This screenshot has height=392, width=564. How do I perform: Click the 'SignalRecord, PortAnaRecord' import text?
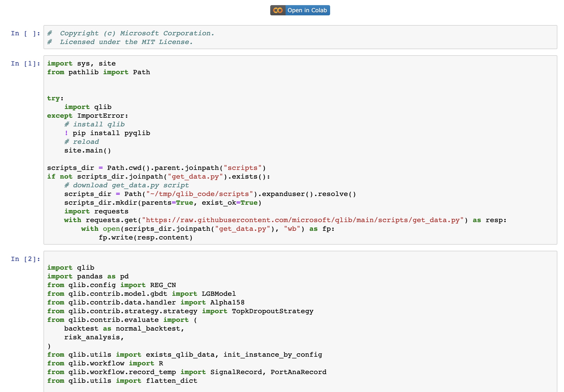click(x=268, y=372)
